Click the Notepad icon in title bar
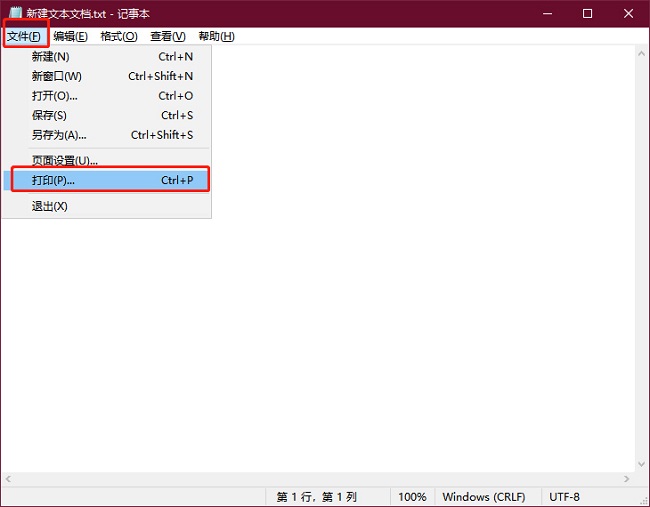The width and height of the screenshot is (650, 507). 15,13
